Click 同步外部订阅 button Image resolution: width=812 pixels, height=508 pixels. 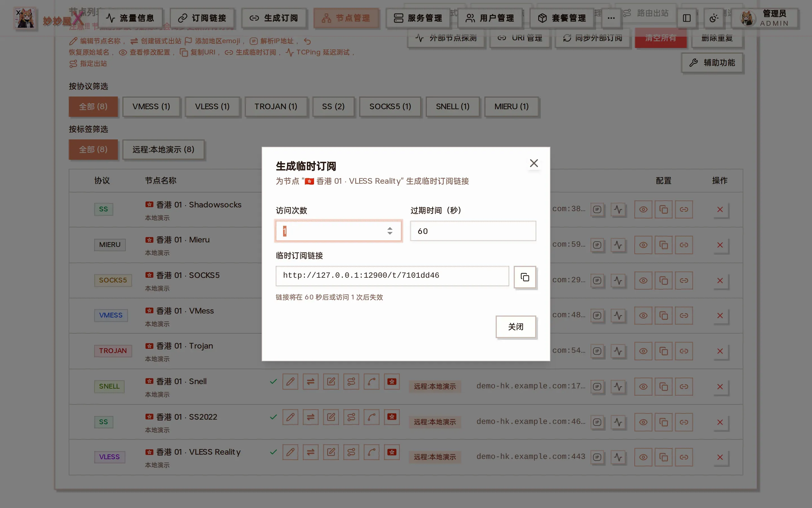pos(593,38)
